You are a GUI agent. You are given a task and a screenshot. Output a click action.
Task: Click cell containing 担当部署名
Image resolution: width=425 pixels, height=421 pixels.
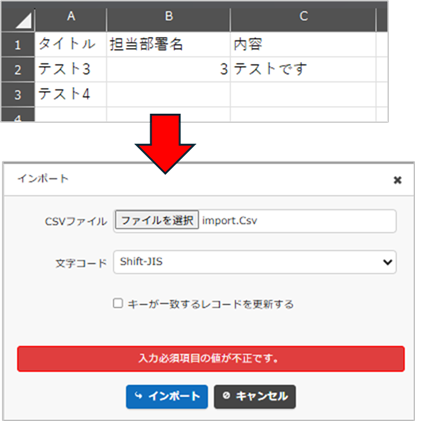click(169, 44)
